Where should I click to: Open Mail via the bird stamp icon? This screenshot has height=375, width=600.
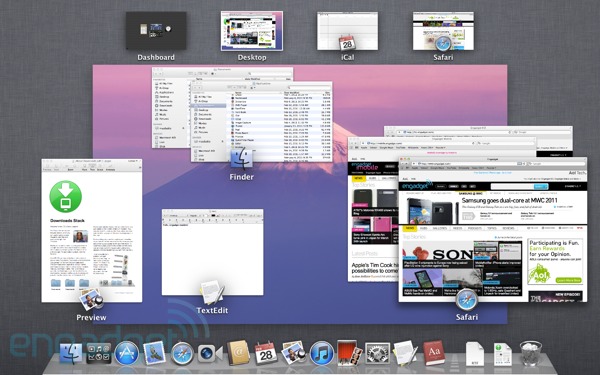tap(154, 353)
